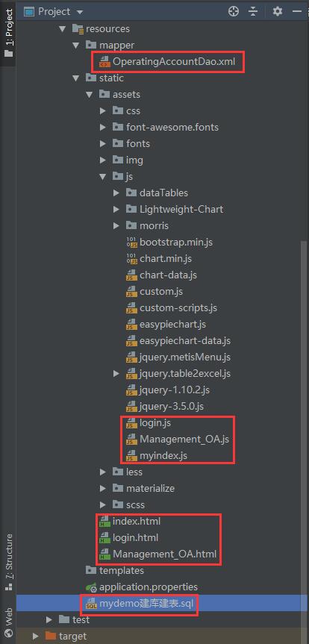This screenshot has height=644, width=309.
Task: Click the login.js file icon
Action: click(131, 423)
